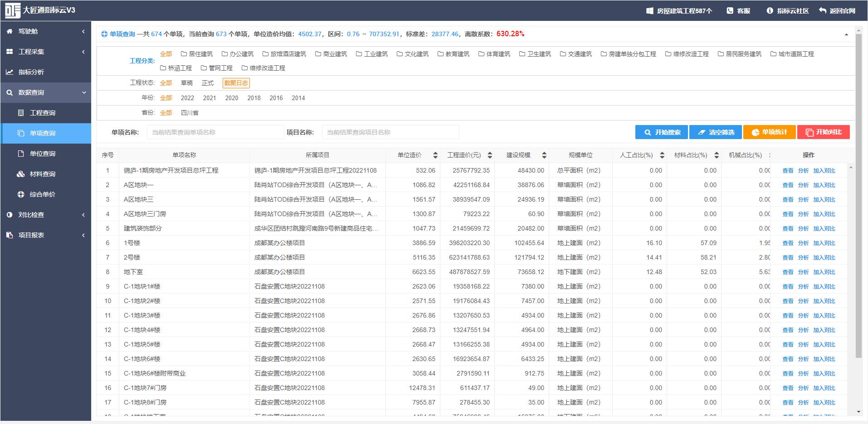Focus the 项目名称 search input
Image resolution: width=868 pixels, height=424 pixels.
[390, 132]
